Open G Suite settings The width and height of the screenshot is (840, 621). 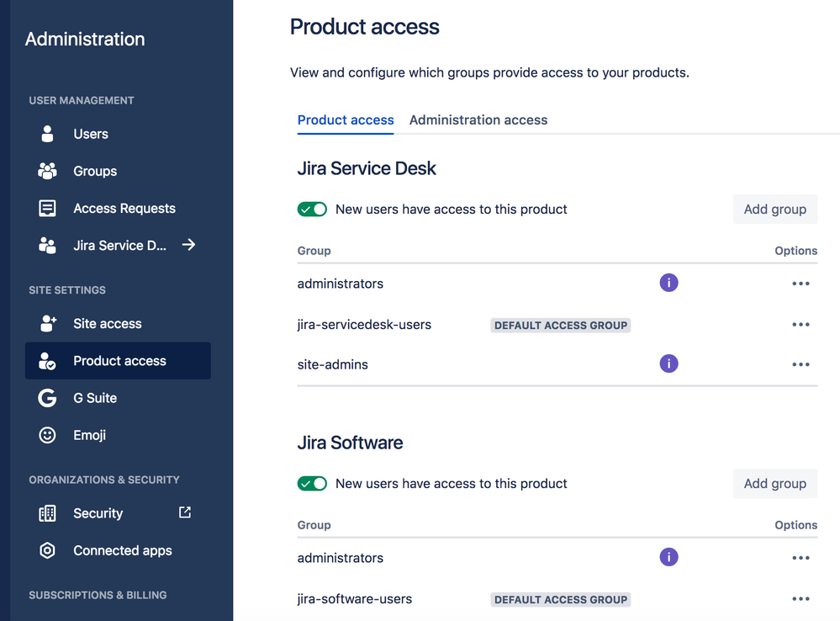pyautogui.click(x=47, y=398)
